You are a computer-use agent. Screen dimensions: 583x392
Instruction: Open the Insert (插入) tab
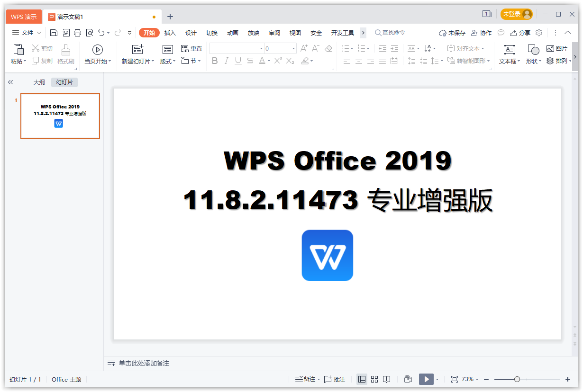[170, 33]
